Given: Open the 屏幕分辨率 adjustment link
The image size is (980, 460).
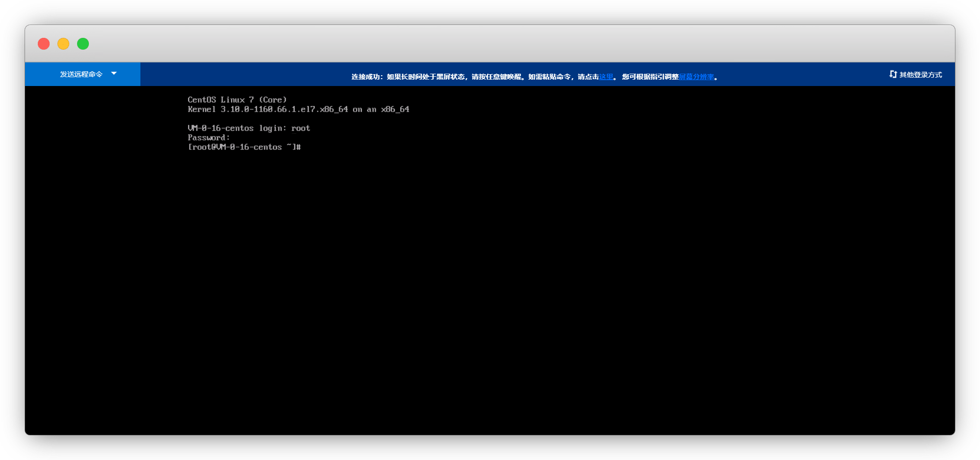Looking at the screenshot, I should pos(696,77).
